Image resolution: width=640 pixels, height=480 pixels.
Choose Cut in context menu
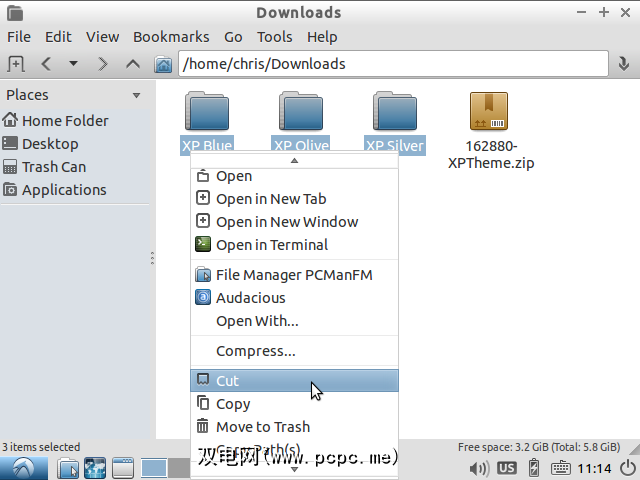(x=294, y=380)
